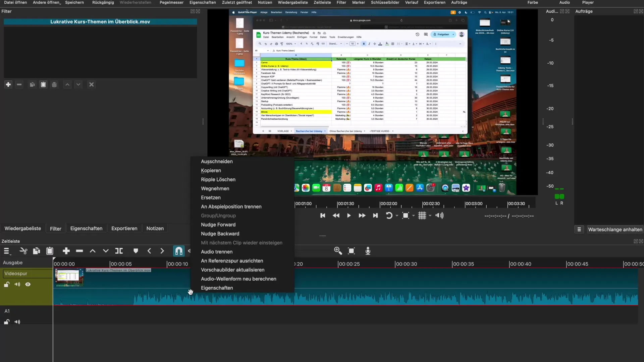644x362 pixels.
Task: Hide the Videospur track eye
Action: coord(28,285)
